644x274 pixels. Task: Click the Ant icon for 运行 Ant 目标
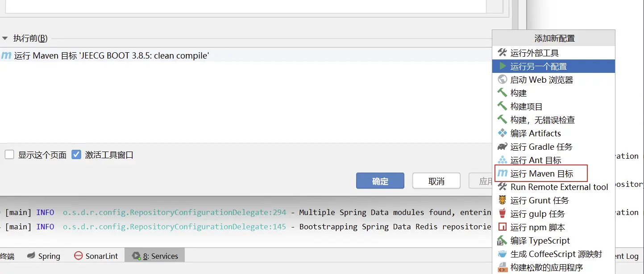pos(503,160)
